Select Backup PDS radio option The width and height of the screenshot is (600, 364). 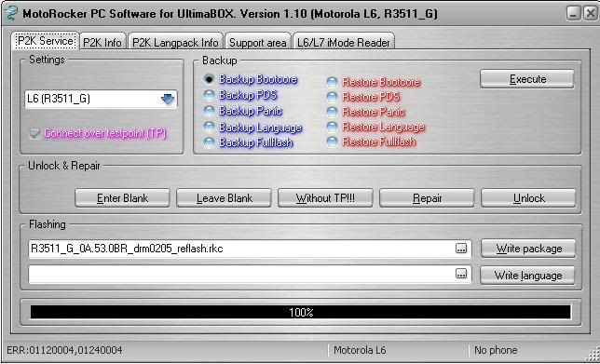[x=209, y=95]
